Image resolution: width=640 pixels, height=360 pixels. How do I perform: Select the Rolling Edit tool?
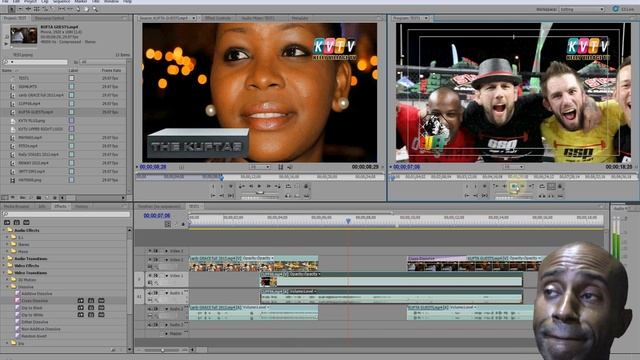click(36, 9)
